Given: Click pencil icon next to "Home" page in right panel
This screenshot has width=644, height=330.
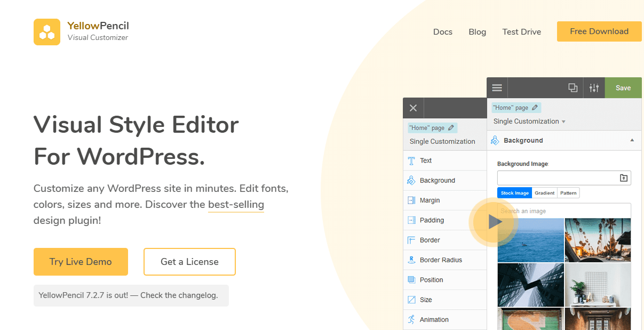Looking at the screenshot, I should click(x=535, y=108).
